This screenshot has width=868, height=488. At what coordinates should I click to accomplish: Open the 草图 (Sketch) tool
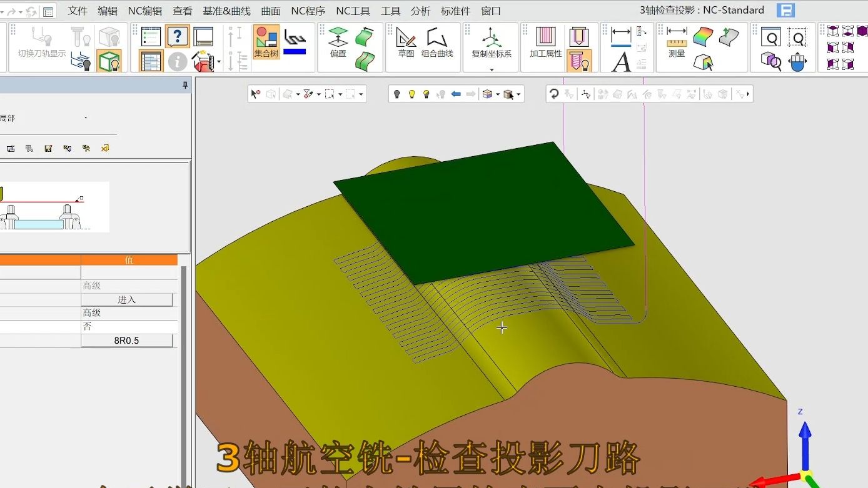point(406,41)
